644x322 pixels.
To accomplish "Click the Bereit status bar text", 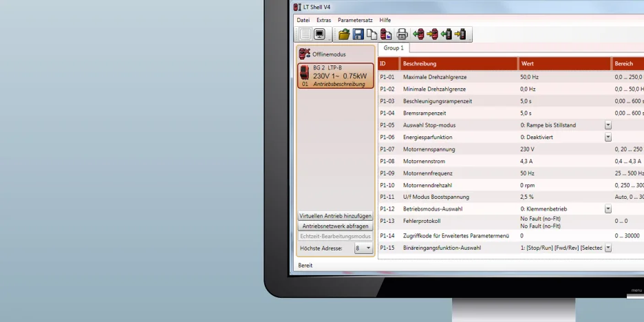I will coord(305,266).
